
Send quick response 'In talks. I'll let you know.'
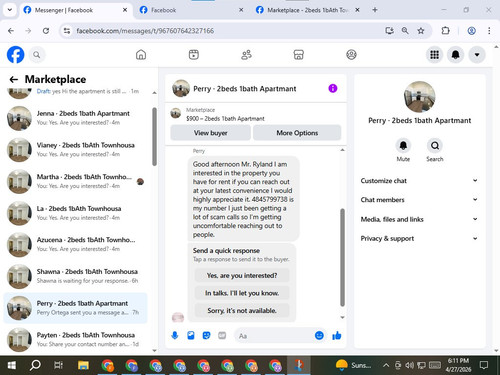click(242, 293)
